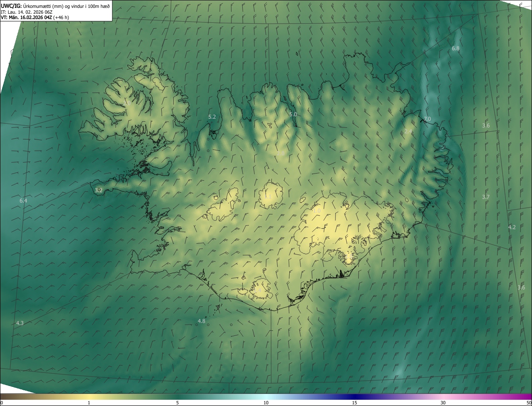
Task: Click the '6.4' value label
Action: pos(23,201)
